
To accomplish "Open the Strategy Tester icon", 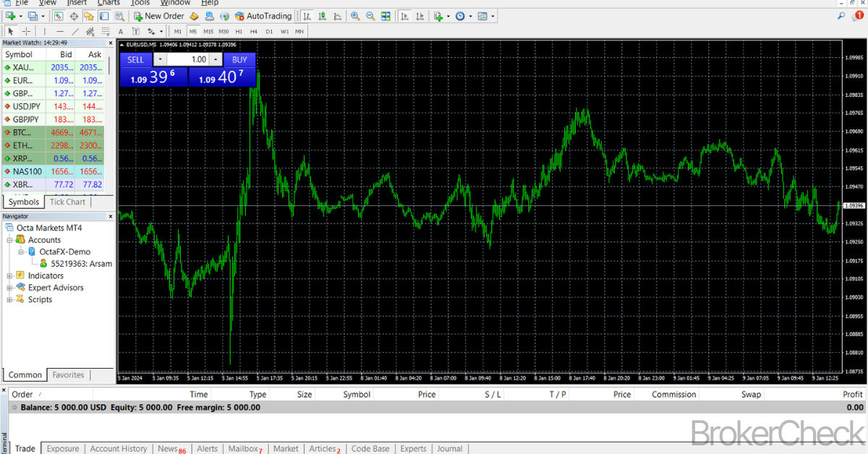I will (119, 16).
